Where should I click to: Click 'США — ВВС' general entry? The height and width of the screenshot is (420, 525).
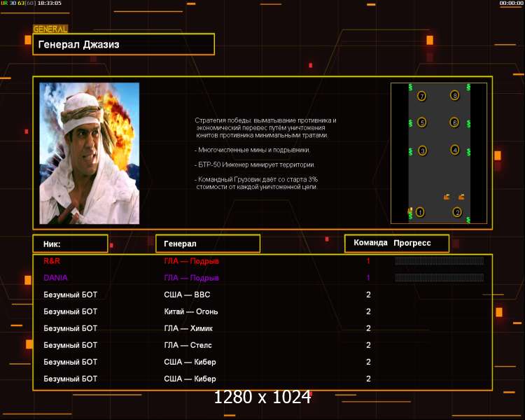point(187,295)
